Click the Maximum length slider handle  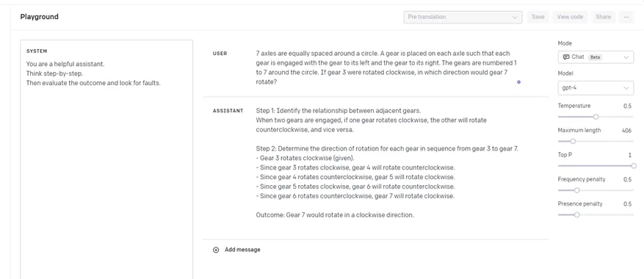point(573,142)
